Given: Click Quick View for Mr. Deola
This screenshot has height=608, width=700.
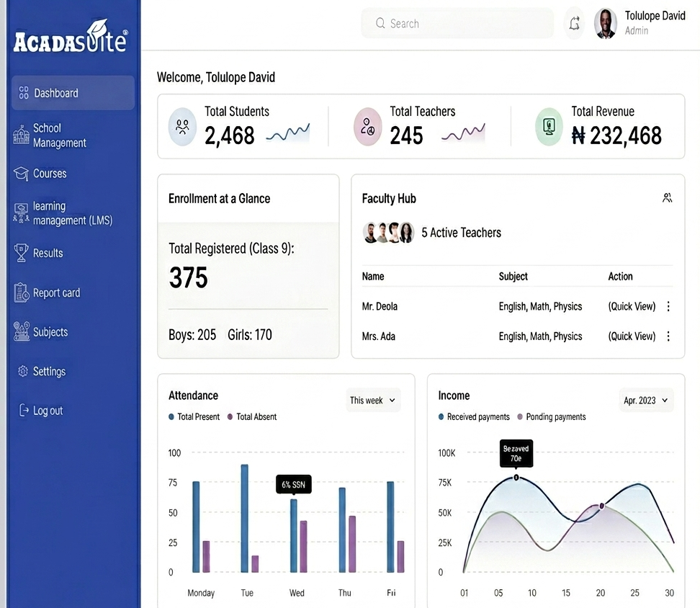Looking at the screenshot, I should pyautogui.click(x=632, y=306).
